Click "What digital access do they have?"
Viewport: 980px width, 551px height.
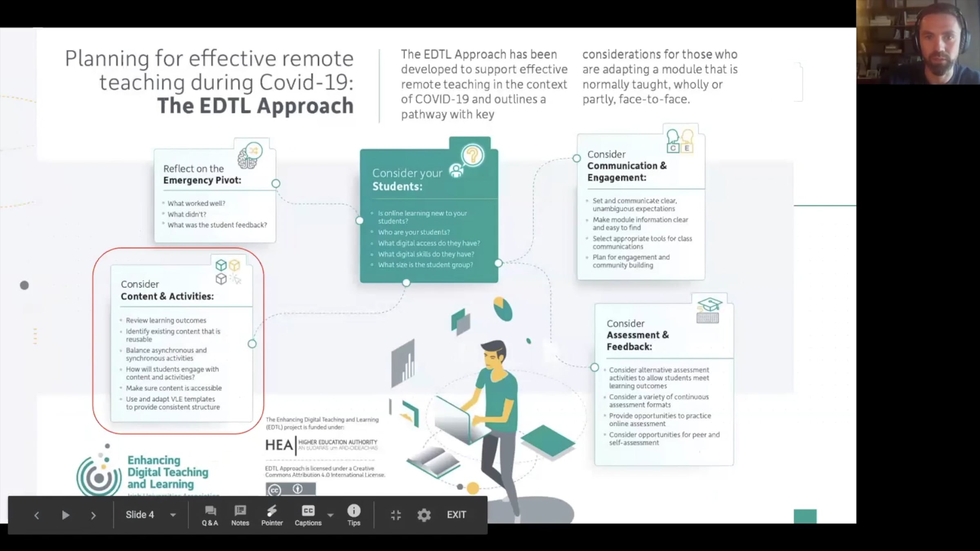[x=429, y=243]
